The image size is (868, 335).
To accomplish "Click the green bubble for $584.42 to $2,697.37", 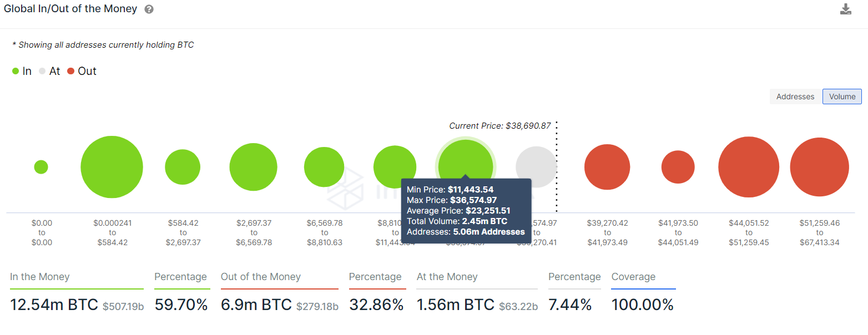I will 183,167.
